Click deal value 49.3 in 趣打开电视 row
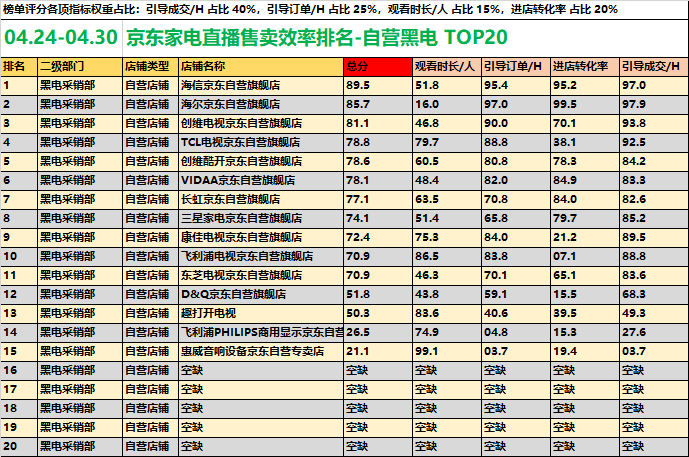 [654, 313]
